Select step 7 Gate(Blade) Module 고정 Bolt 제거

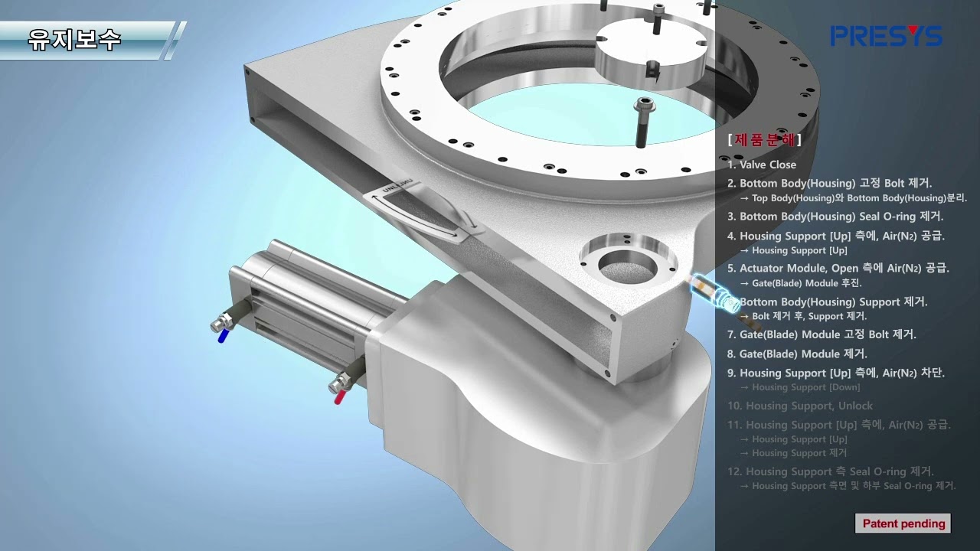coord(822,334)
